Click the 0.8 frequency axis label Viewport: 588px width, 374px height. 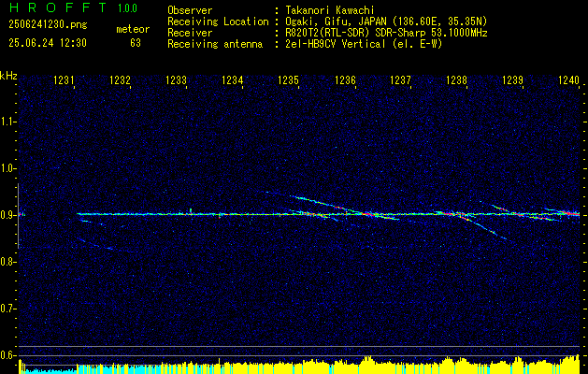(7, 262)
